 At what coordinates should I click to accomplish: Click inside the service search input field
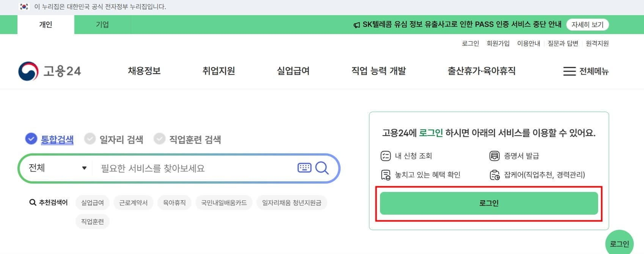pyautogui.click(x=171, y=168)
